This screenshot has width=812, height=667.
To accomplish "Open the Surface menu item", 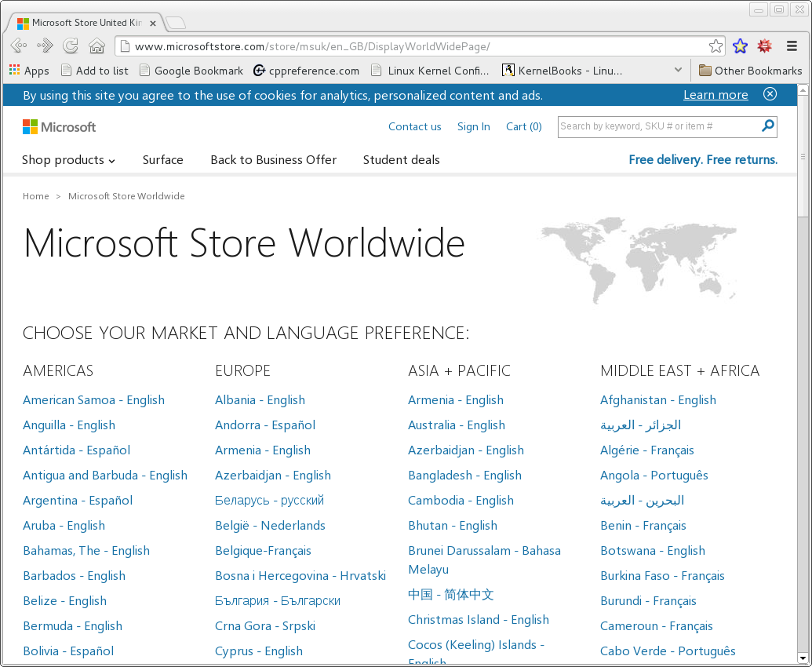I will tap(162, 160).
